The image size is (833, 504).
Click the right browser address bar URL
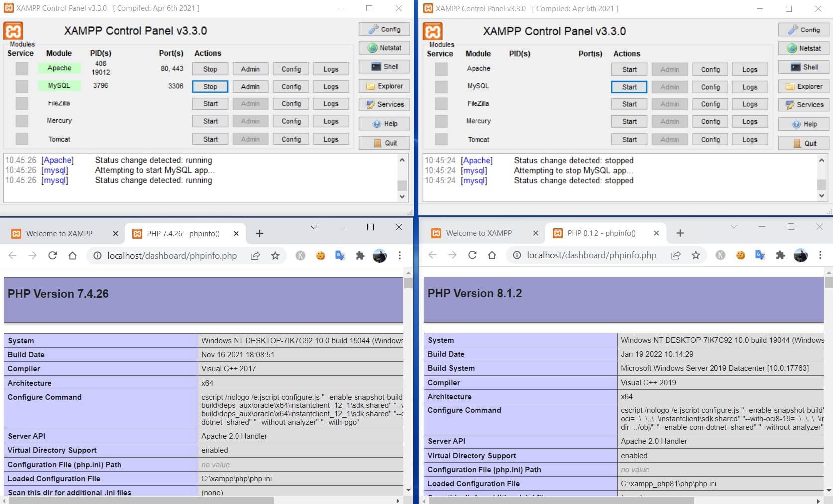[592, 255]
